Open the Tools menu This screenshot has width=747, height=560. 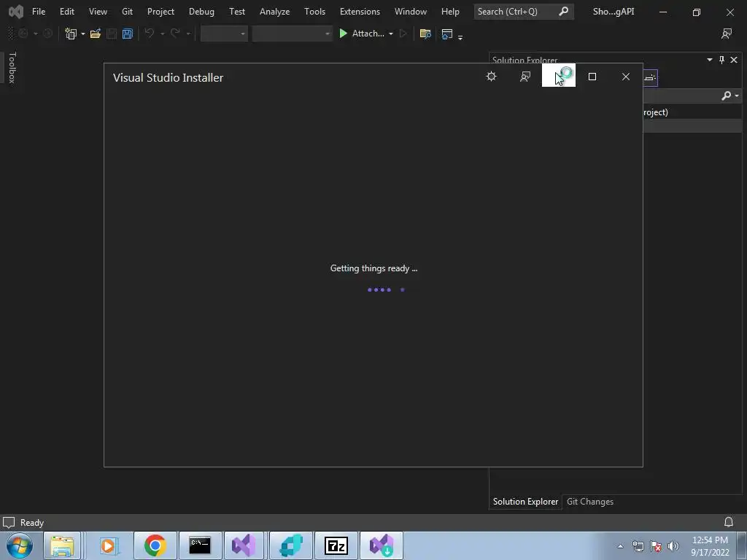coord(315,12)
